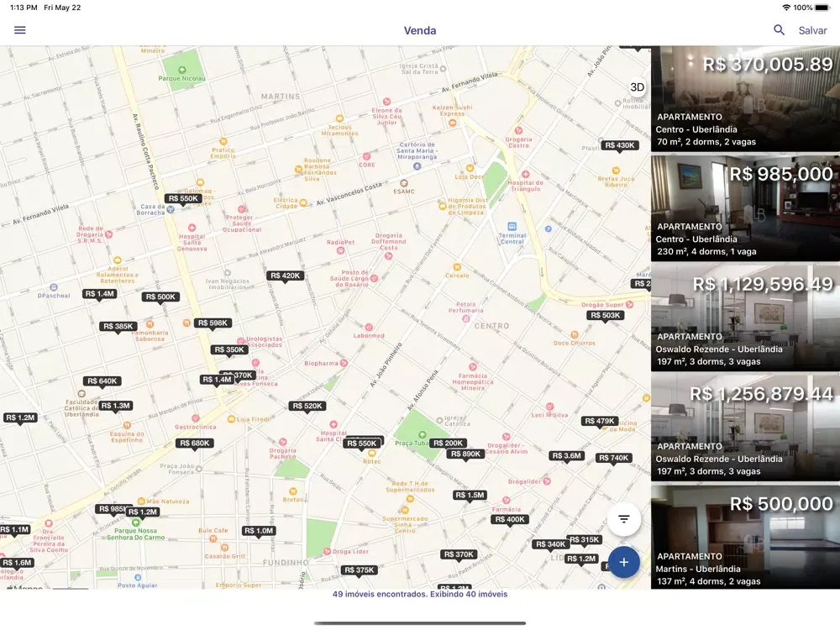Open the R$ 370,005.89 apartment listing
This screenshot has width=840, height=630.
[745, 99]
